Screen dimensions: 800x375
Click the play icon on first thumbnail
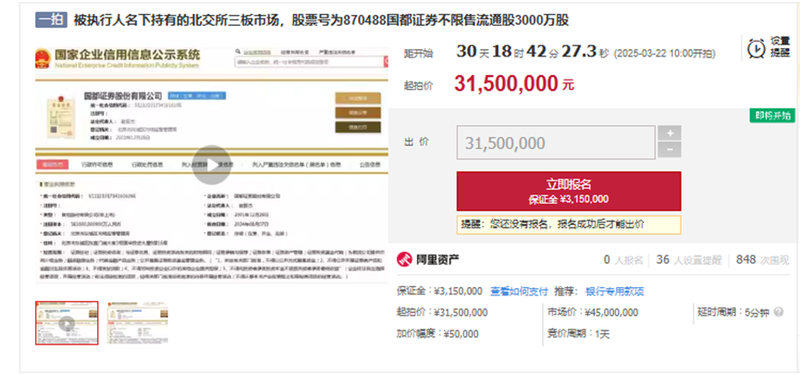[67, 323]
